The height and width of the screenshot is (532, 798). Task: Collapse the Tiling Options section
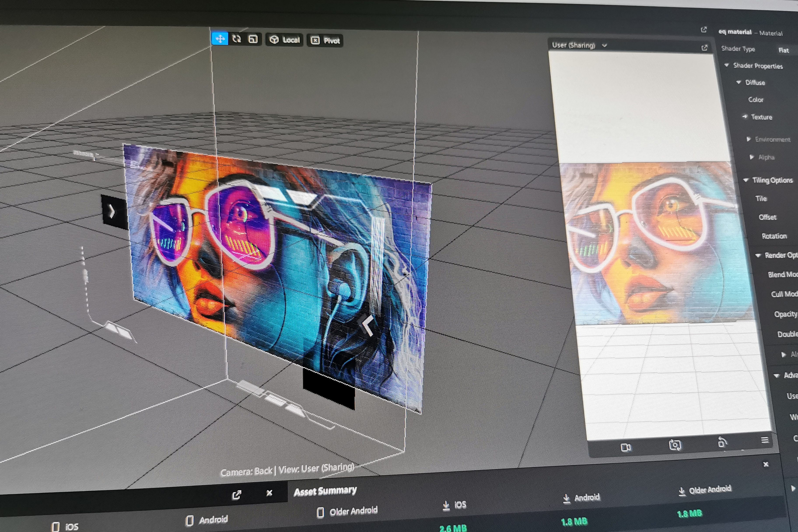pyautogui.click(x=746, y=180)
